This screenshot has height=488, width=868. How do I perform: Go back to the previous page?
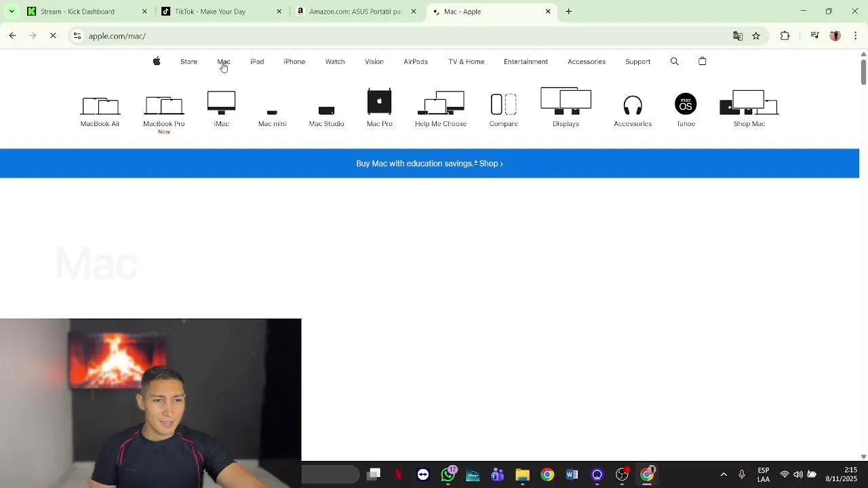(x=12, y=36)
